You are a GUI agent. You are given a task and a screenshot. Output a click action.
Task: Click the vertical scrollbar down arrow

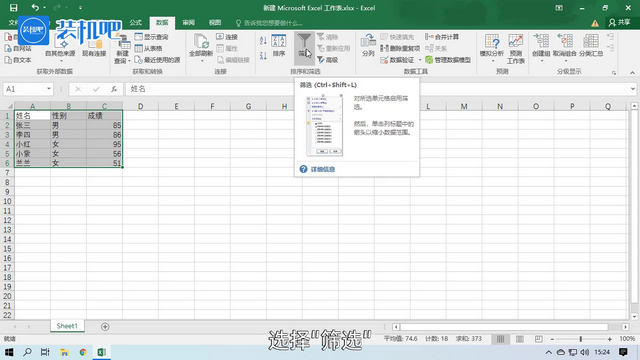pos(634,316)
